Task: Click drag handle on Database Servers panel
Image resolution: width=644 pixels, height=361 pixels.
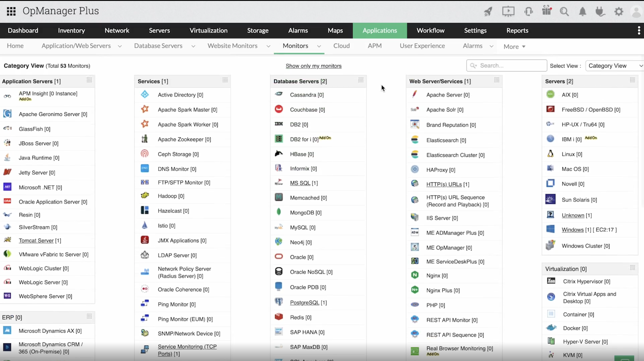Action: click(361, 80)
